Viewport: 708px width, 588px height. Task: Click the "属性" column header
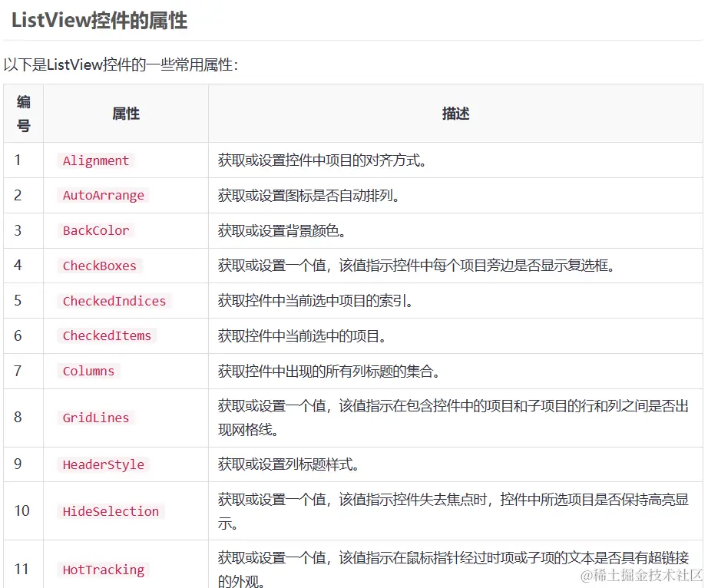pos(126,114)
